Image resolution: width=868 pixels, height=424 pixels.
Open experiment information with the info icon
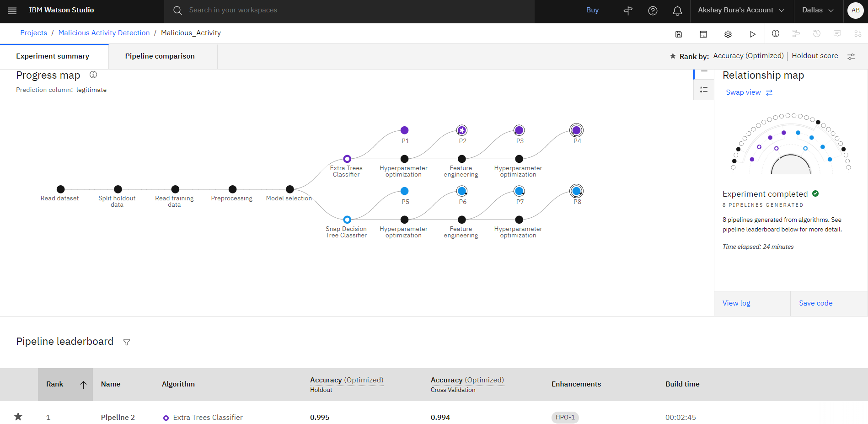coord(775,33)
